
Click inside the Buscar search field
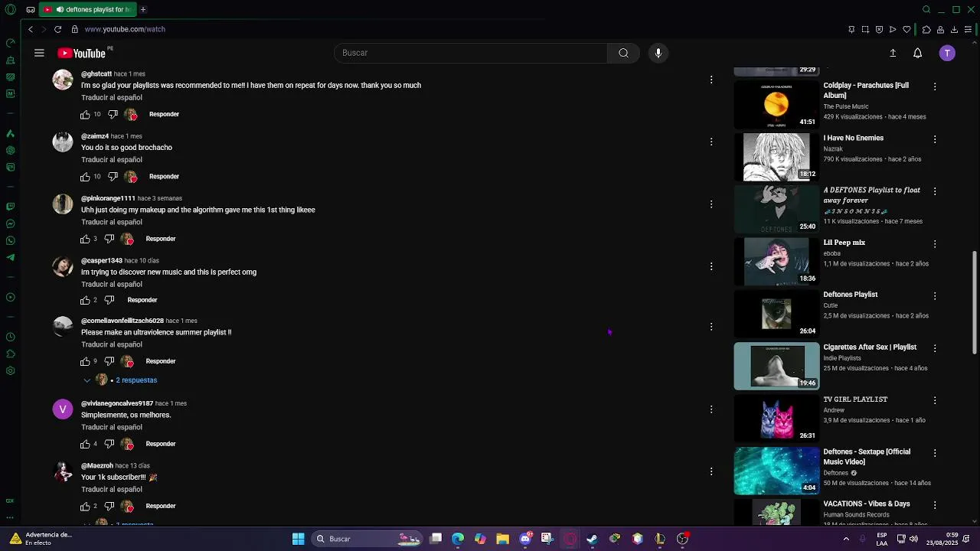pos(471,53)
